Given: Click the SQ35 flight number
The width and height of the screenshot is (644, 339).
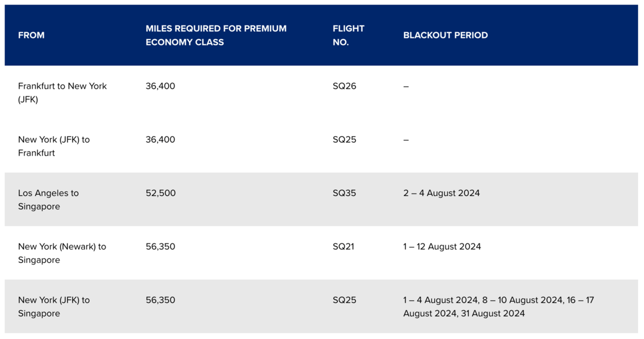Looking at the screenshot, I should pyautogui.click(x=344, y=193).
